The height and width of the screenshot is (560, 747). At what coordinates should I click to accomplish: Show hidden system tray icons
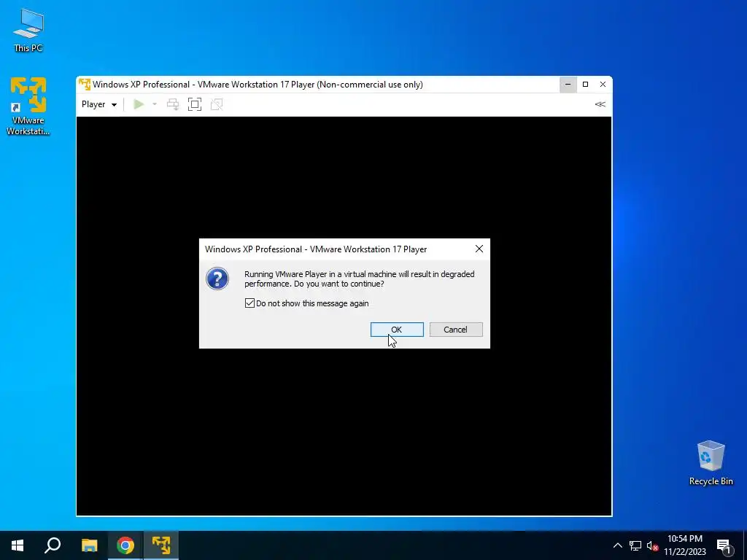(x=617, y=545)
